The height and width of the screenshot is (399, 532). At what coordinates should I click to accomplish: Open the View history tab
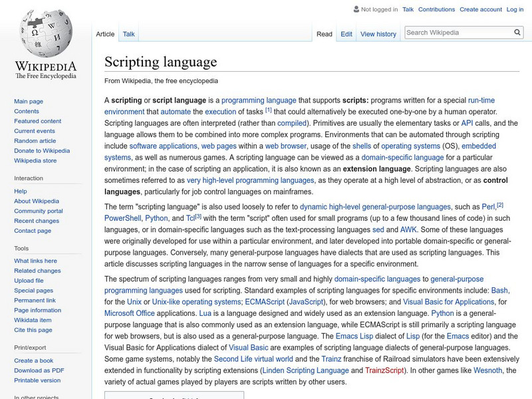coord(378,35)
